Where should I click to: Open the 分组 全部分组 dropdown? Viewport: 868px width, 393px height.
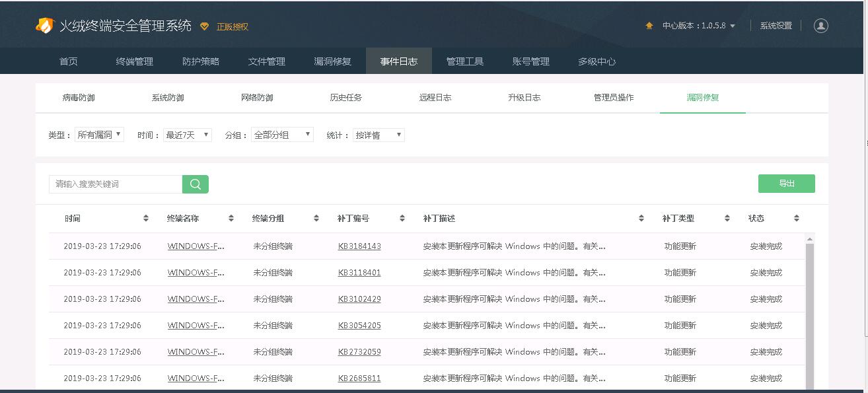(x=282, y=135)
